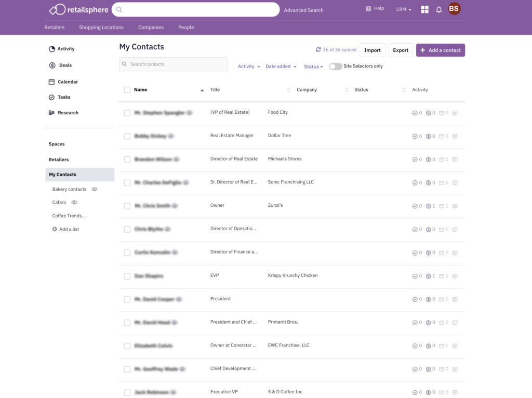The height and width of the screenshot is (398, 532).
Task: Open the CRM dropdown in the top bar
Action: pos(403,9)
